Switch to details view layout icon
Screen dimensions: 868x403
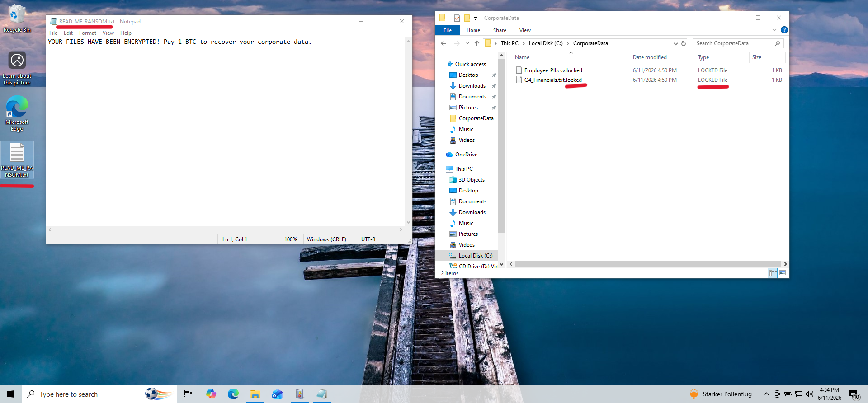[773, 273]
